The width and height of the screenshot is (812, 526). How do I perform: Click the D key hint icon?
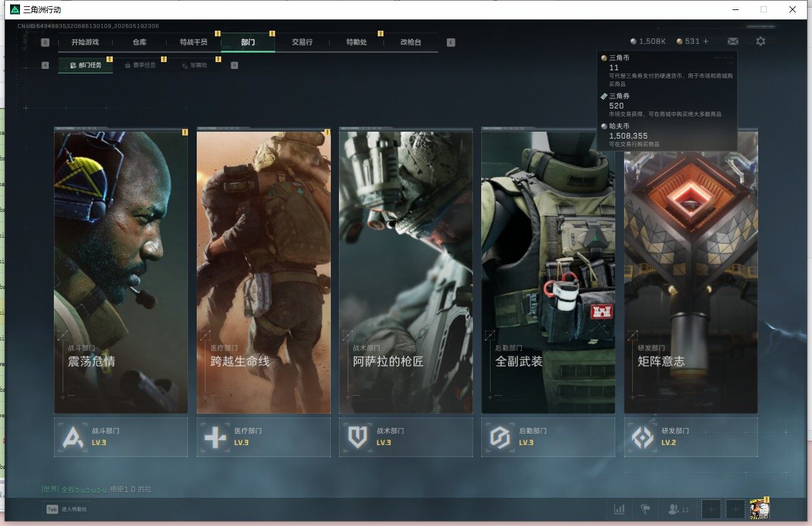tap(234, 65)
